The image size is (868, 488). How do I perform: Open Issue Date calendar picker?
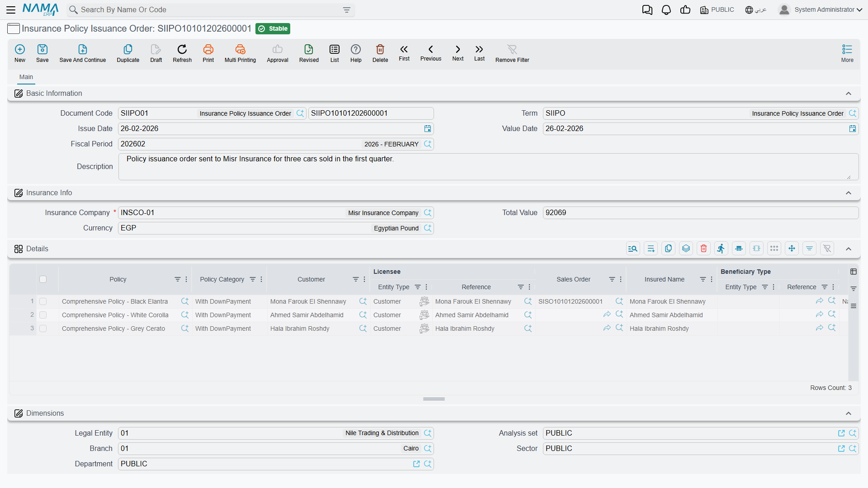click(x=428, y=129)
